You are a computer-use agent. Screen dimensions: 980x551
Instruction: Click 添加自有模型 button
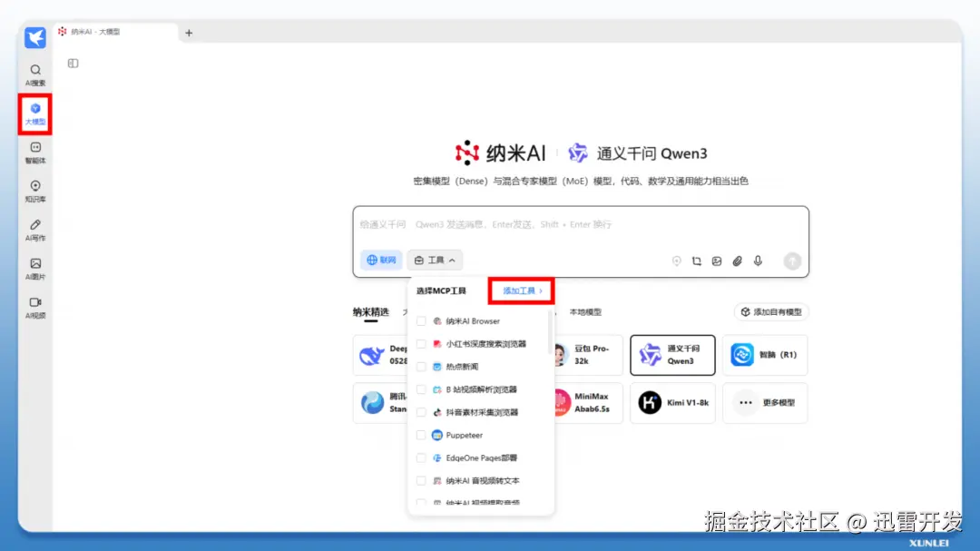coord(771,312)
